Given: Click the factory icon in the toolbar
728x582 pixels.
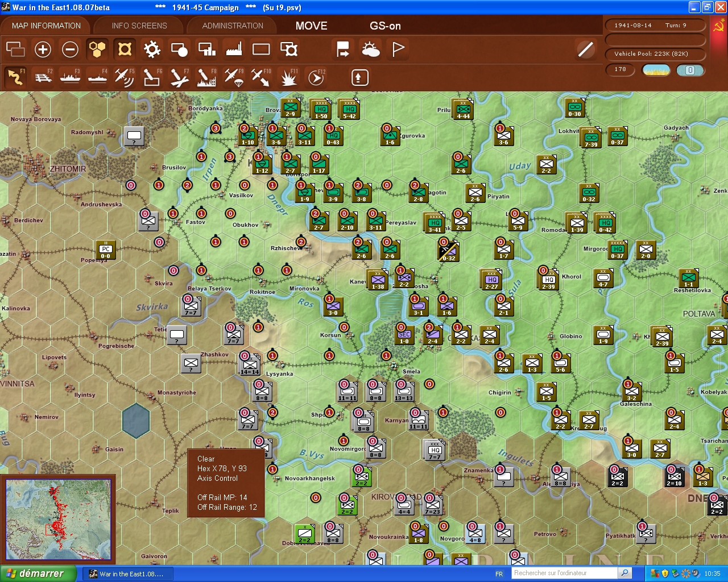Looking at the screenshot, I should [234, 49].
